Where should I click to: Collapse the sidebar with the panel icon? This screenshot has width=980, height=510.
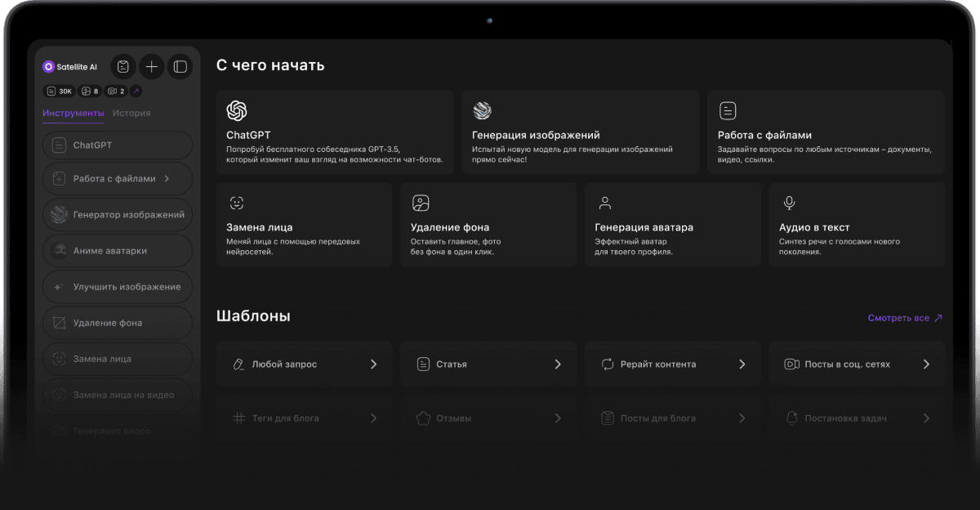pos(180,67)
